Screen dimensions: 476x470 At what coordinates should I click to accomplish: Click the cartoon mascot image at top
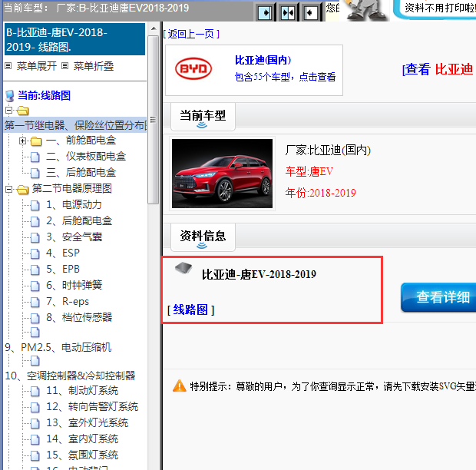point(365,10)
